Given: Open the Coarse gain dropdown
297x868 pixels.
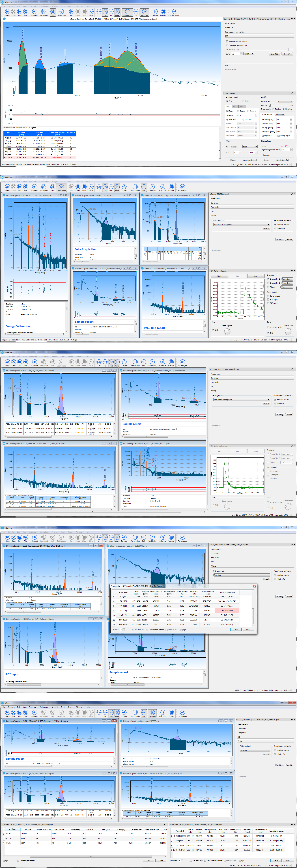Looking at the screenshot, I should tap(285, 101).
